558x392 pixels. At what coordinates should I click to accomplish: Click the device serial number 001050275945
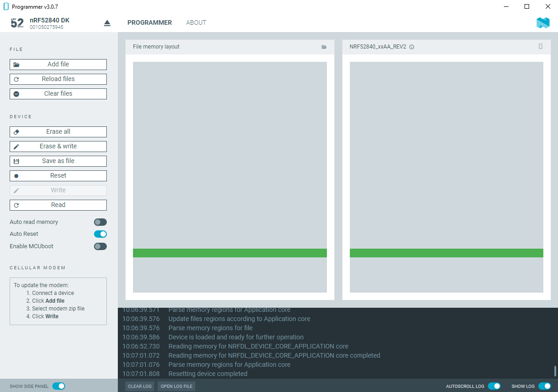pos(47,27)
